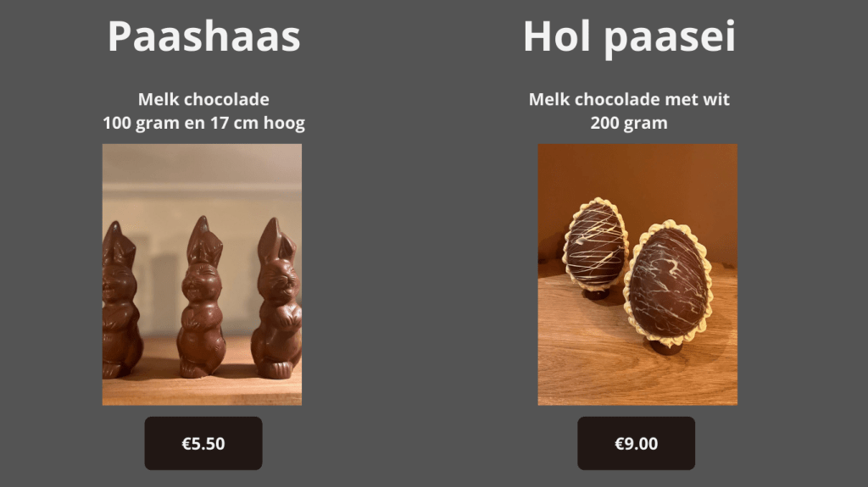Open the Hol paasei heading
This screenshot has width=868, height=487.
click(629, 37)
